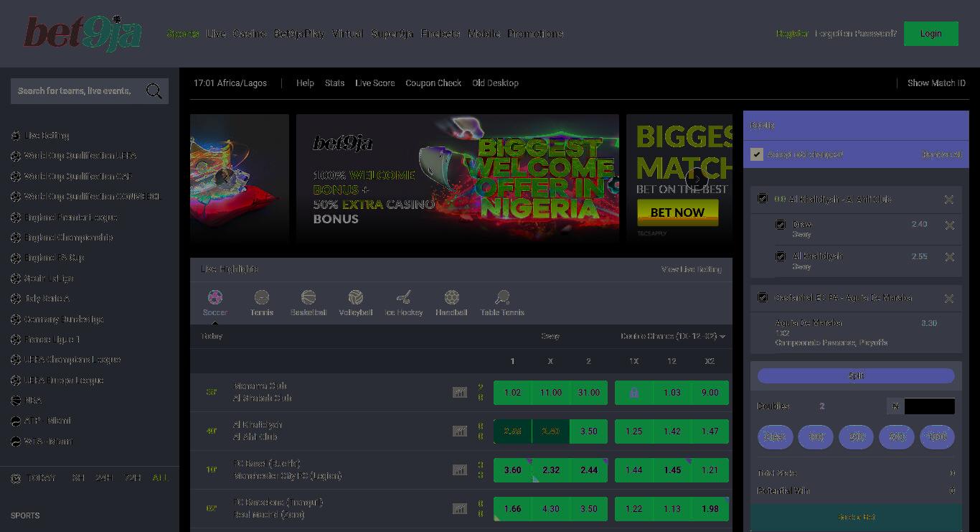
Task: Uncheck the Draw selection checkbox
Action: coord(781,224)
